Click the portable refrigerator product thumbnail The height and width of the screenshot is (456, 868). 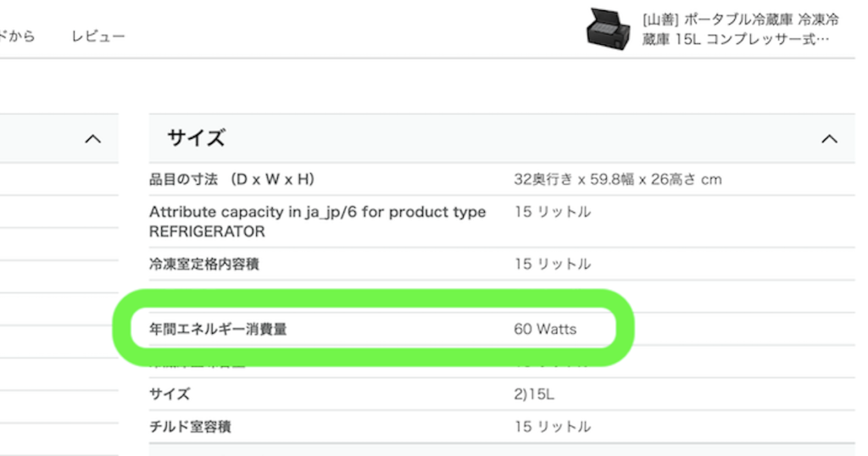(609, 29)
